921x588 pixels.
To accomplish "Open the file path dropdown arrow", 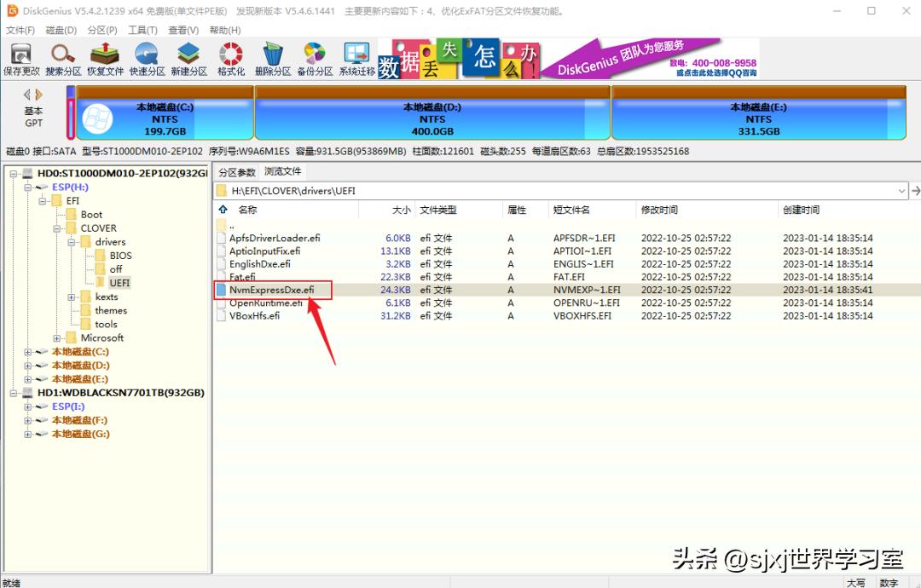I will coord(901,190).
